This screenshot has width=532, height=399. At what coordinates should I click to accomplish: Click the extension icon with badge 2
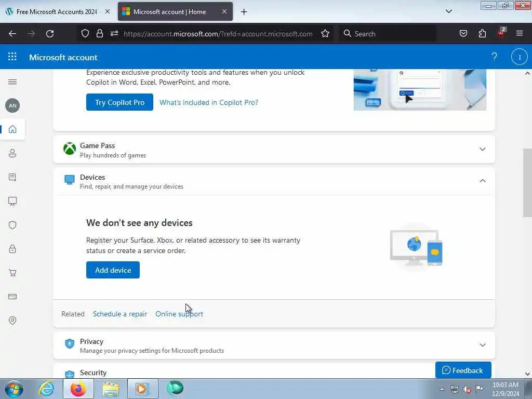tap(501, 33)
